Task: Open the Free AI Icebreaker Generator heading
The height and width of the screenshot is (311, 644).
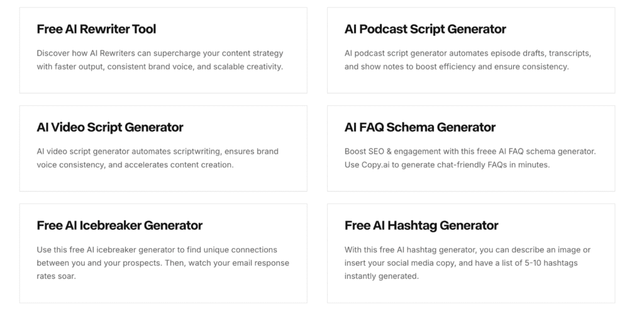Action: [119, 225]
